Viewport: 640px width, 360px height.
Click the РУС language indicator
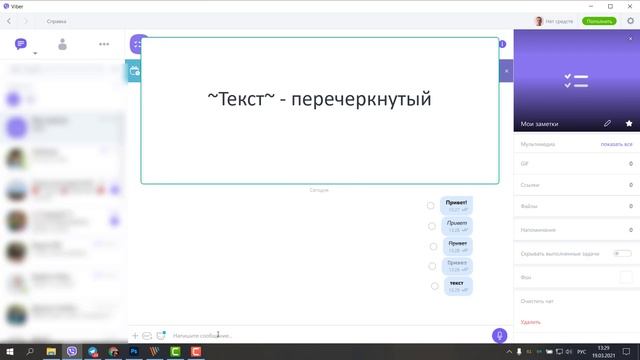pos(582,351)
